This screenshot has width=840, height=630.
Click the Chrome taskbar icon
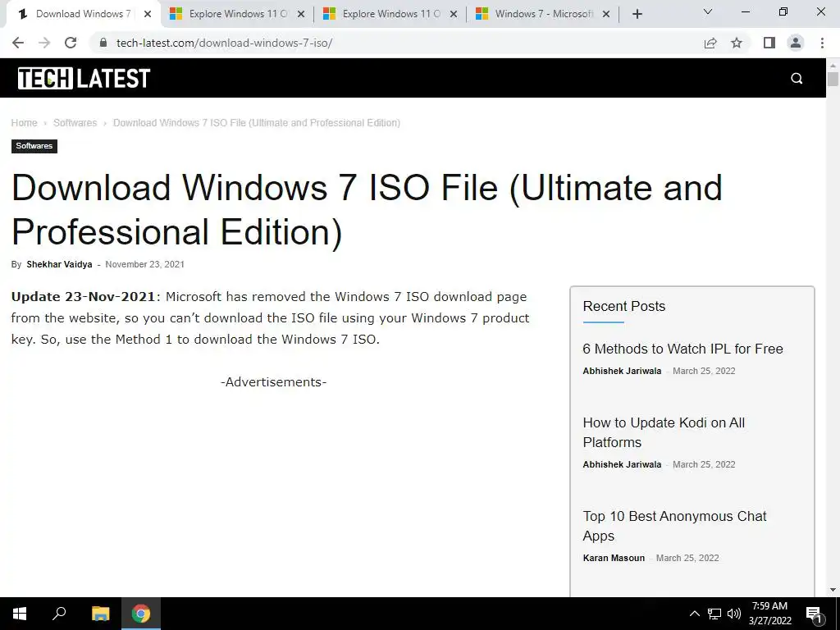[x=141, y=614]
